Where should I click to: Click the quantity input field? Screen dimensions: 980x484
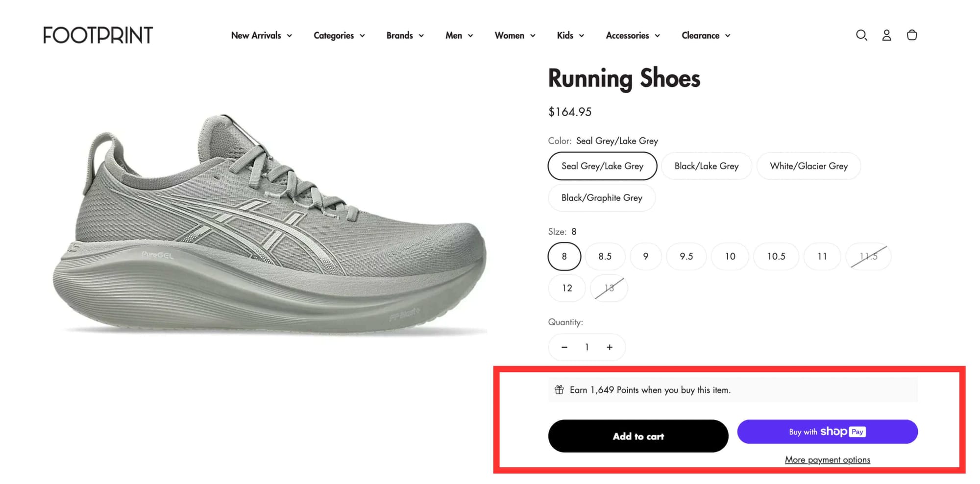(x=587, y=347)
